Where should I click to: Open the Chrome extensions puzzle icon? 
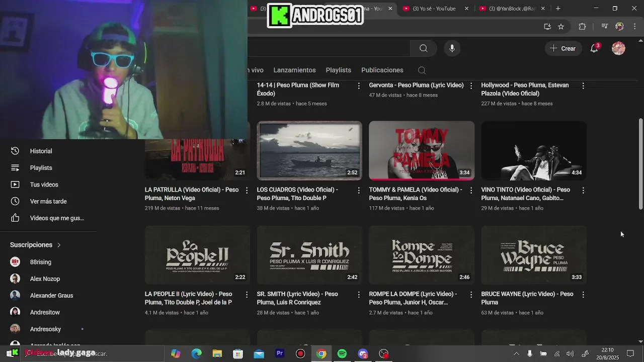pos(582,27)
